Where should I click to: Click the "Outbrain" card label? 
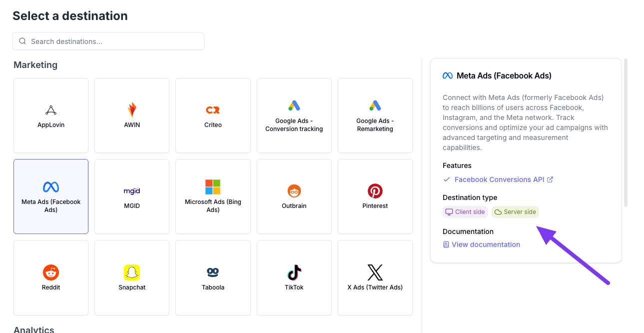294,206
